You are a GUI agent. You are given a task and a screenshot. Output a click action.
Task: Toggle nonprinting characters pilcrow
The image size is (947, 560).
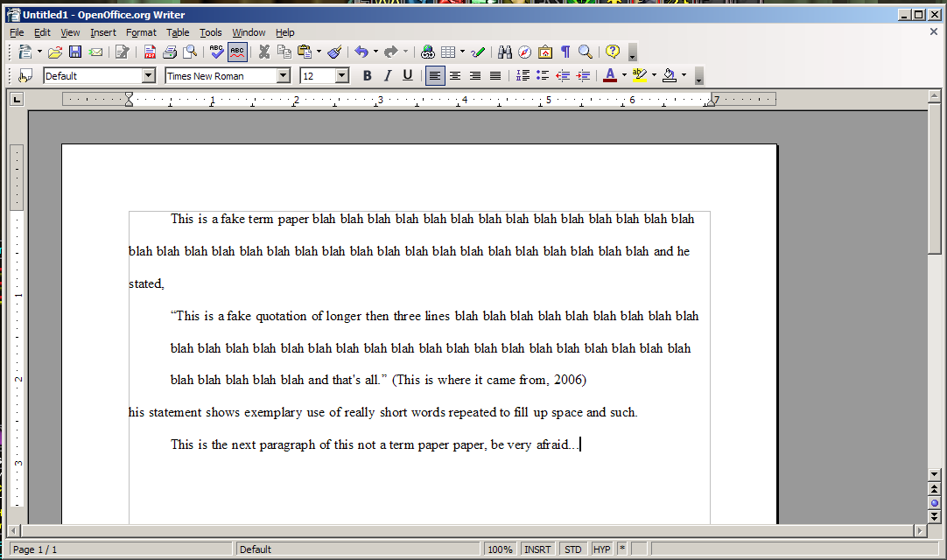pyautogui.click(x=565, y=52)
